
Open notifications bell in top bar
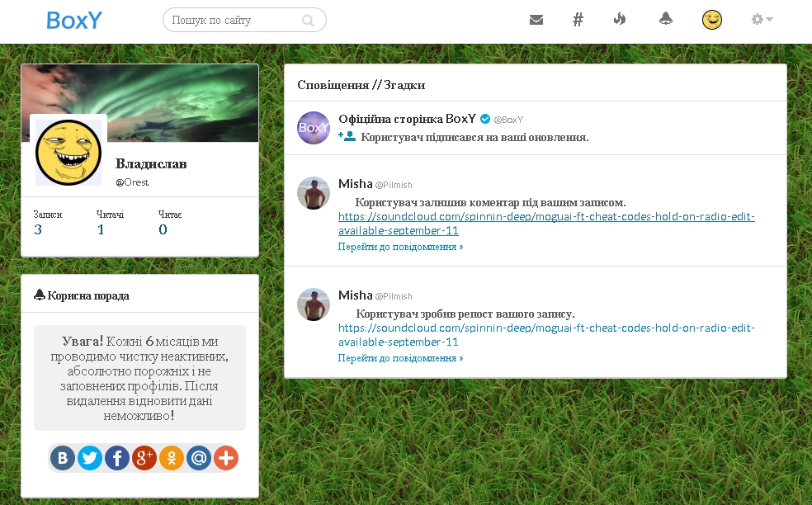pos(665,20)
